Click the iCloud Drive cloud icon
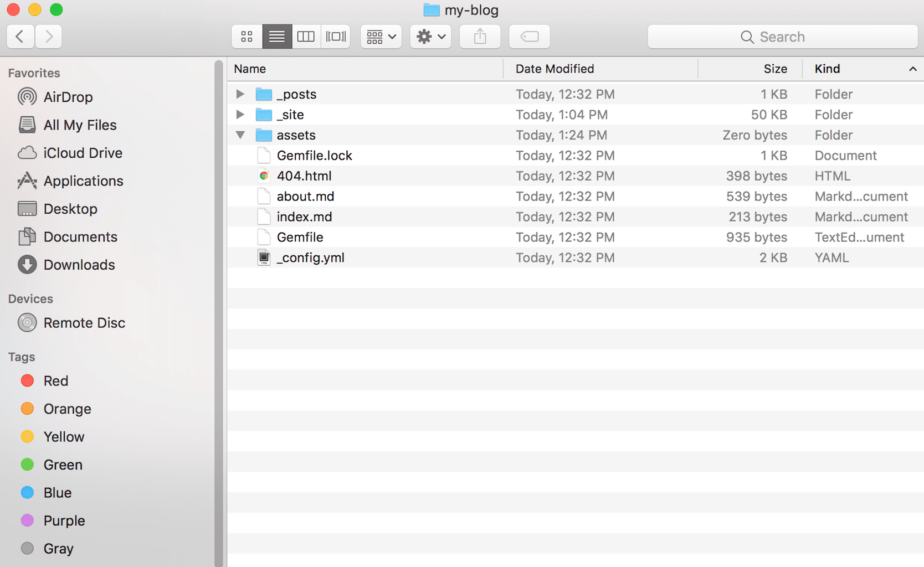The image size is (924, 567). tap(27, 153)
